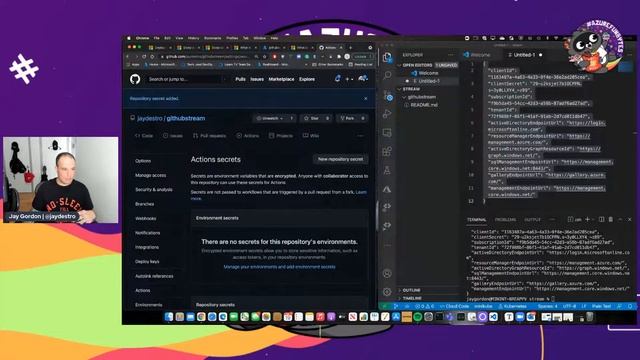The width and height of the screenshot is (640, 360).
Task: Open GitHub create-new plus dropdown
Action: click(x=349, y=79)
